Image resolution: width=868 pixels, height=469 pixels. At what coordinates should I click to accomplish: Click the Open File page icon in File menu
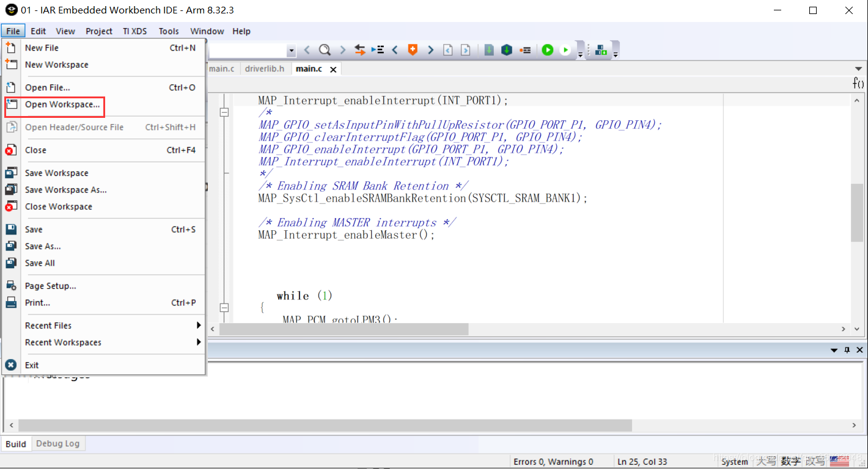pos(11,87)
